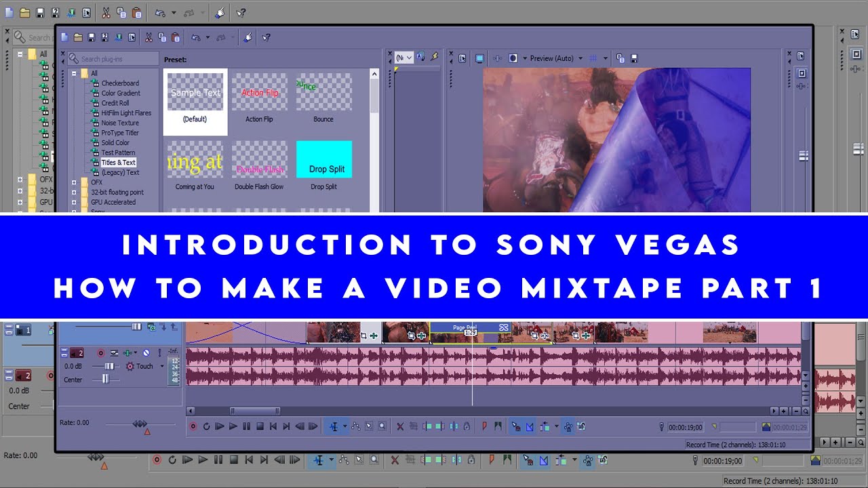Click Insert Region icon in inner toolbar
Screen dimensions: 868x488
[498, 426]
